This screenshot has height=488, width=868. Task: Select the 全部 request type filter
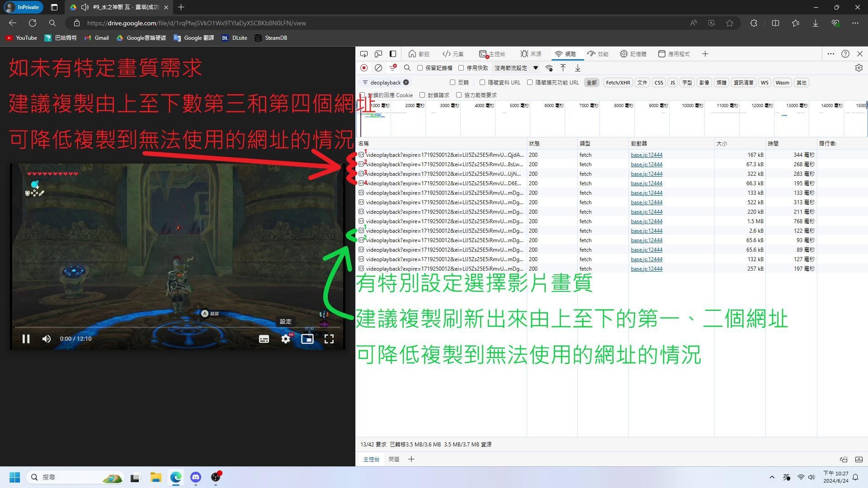coord(591,82)
